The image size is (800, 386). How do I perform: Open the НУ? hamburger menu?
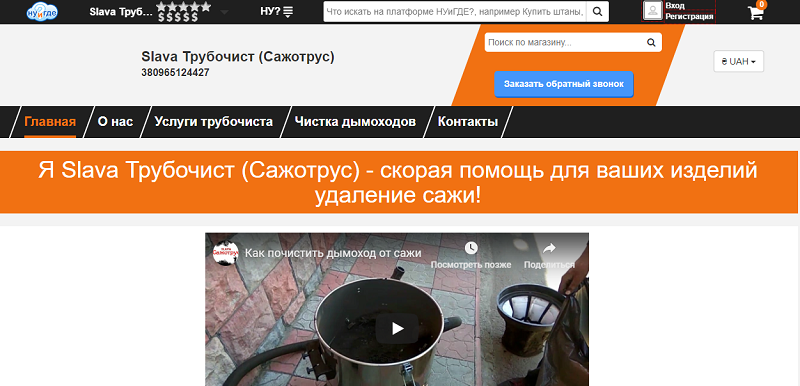click(277, 11)
